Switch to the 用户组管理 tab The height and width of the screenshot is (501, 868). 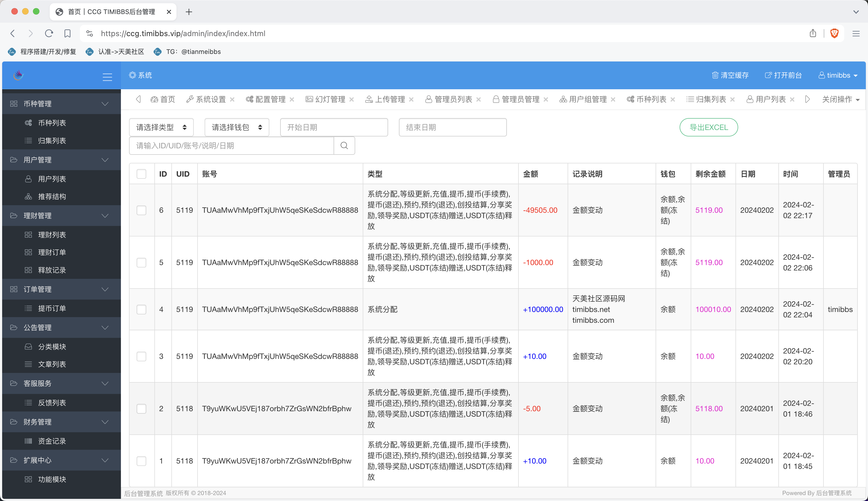point(583,99)
